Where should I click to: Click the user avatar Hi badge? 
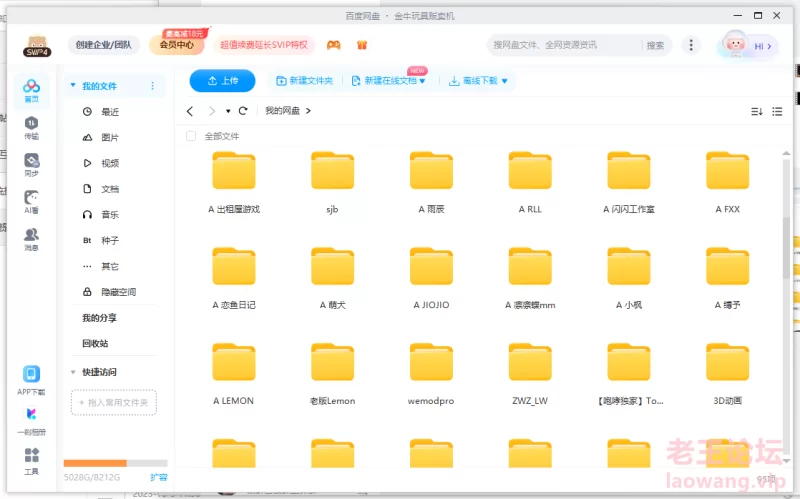click(x=748, y=45)
